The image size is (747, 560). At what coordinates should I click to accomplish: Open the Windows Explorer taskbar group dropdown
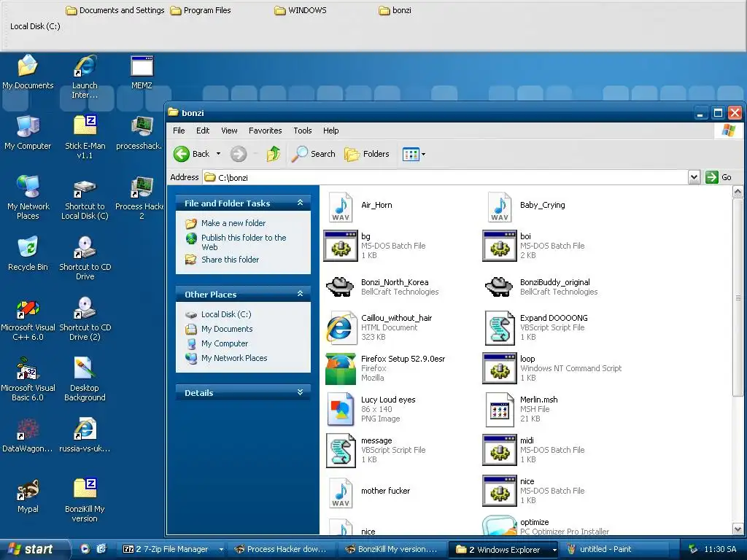[554, 550]
